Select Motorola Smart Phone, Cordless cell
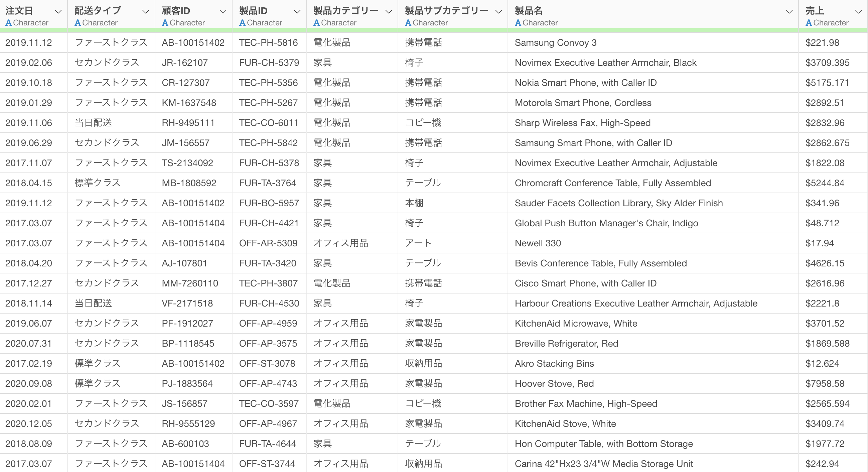This screenshot has height=472, width=868. pos(653,103)
